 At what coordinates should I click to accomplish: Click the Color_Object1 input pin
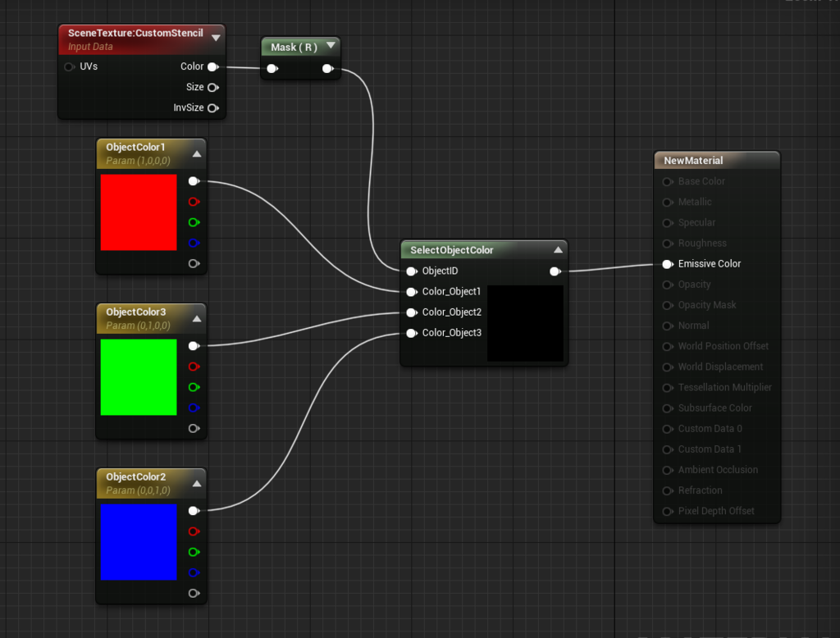click(412, 292)
